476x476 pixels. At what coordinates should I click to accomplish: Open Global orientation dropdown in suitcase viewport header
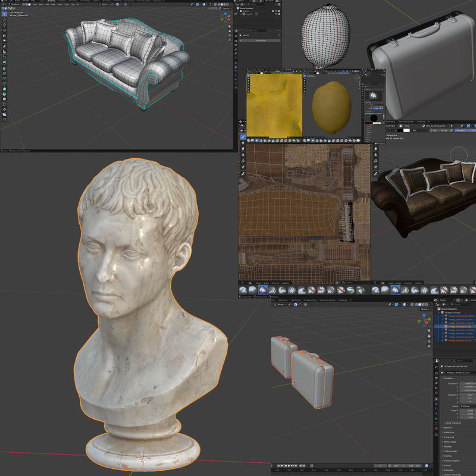(x=280, y=304)
